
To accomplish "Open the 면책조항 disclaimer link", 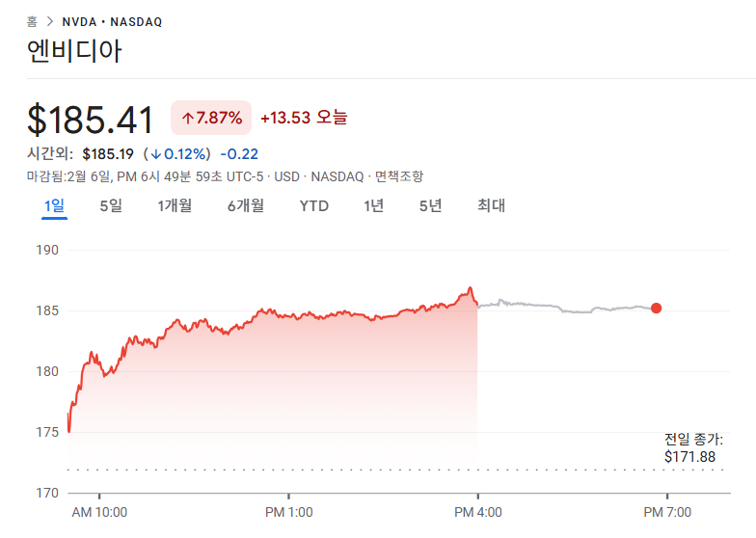I will point(398,176).
